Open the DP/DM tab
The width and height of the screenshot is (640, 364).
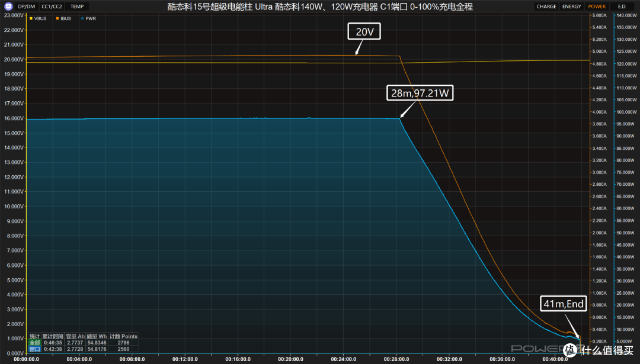point(27,7)
